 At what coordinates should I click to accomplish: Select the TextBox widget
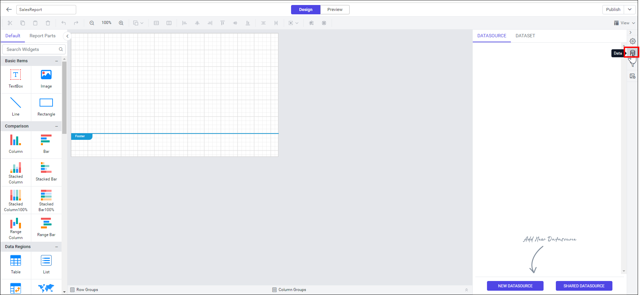pyautogui.click(x=16, y=79)
